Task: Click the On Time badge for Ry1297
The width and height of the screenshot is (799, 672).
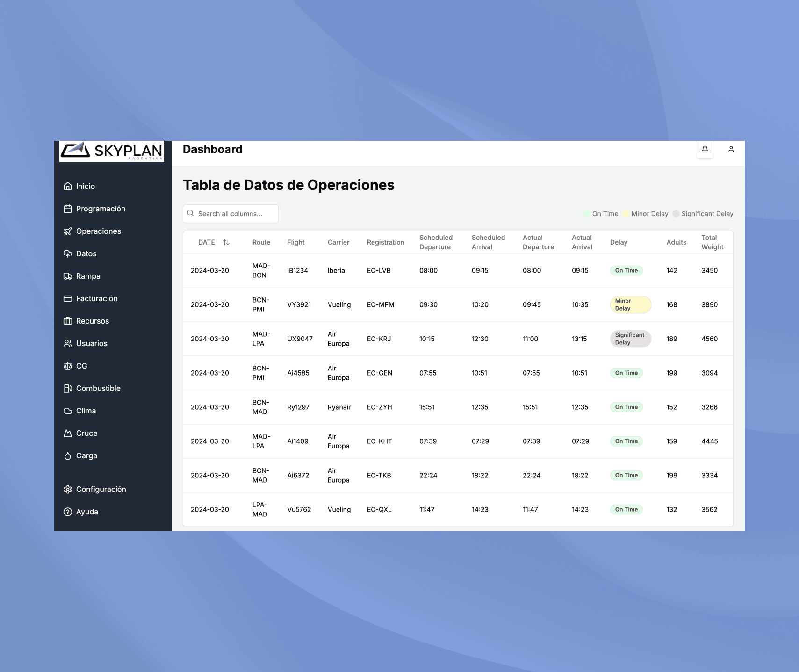Action: click(626, 407)
